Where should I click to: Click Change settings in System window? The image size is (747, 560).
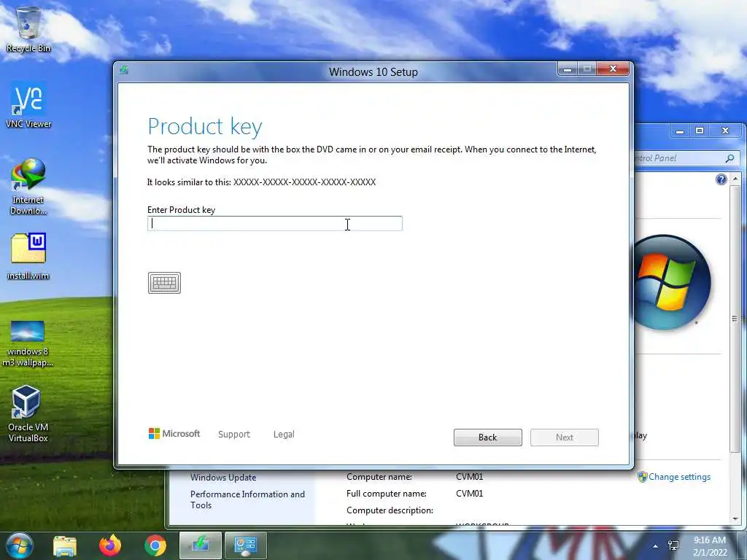coord(679,477)
